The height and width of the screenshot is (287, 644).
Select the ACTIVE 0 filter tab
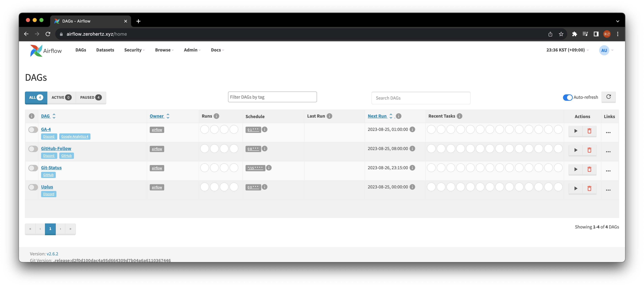tap(61, 97)
